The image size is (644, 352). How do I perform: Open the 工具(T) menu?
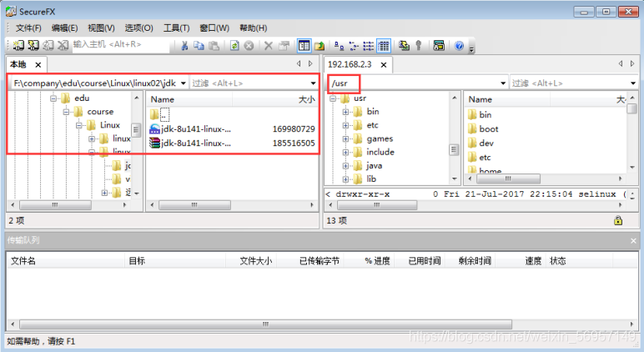[176, 28]
